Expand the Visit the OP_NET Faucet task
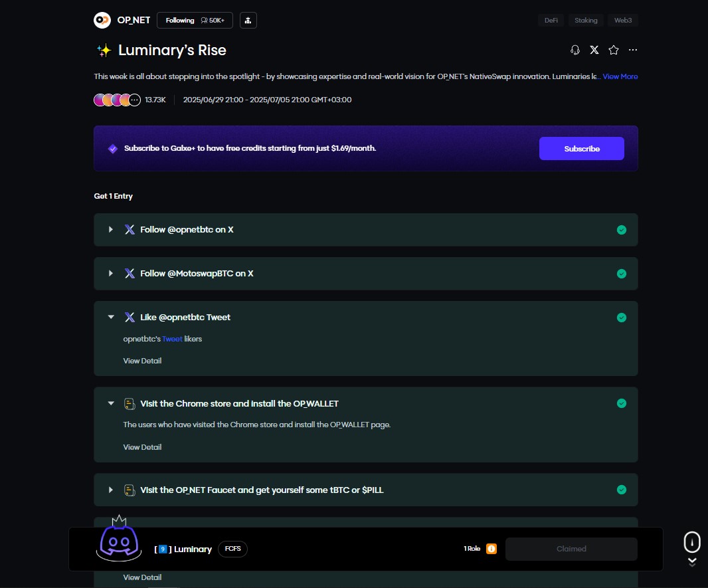The image size is (708, 588). point(111,490)
